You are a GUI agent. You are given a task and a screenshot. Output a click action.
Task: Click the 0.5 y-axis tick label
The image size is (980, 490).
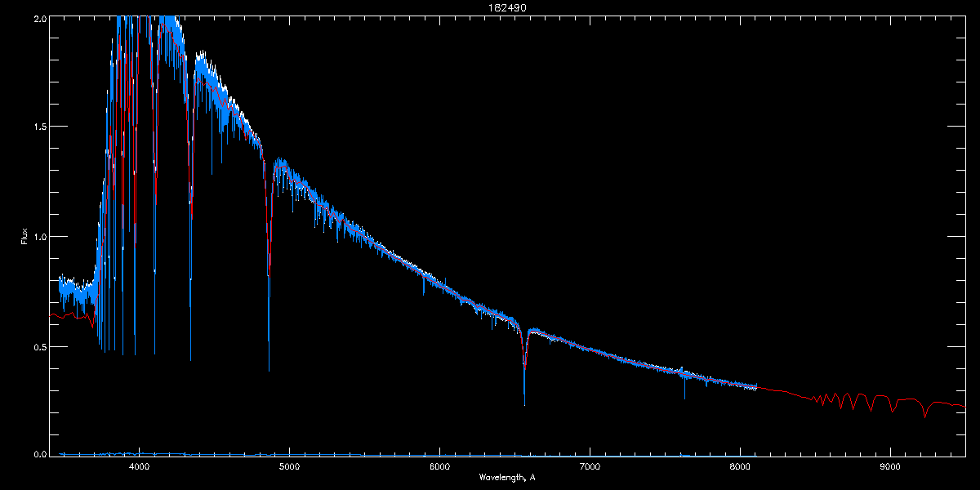39,346
